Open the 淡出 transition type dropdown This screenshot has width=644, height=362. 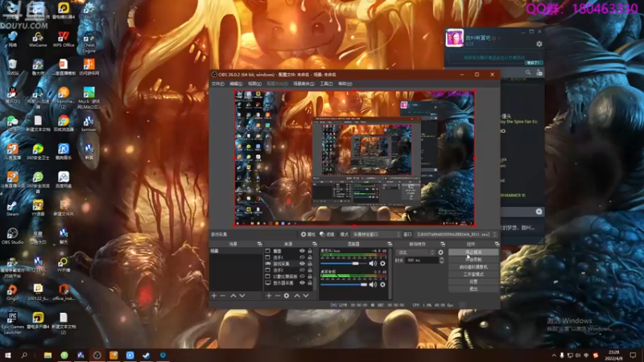415,253
